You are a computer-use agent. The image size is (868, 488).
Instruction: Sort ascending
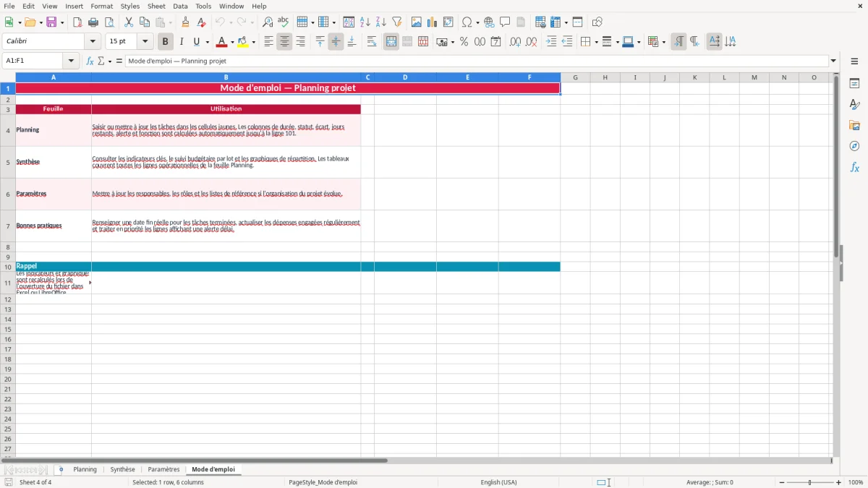(365, 22)
